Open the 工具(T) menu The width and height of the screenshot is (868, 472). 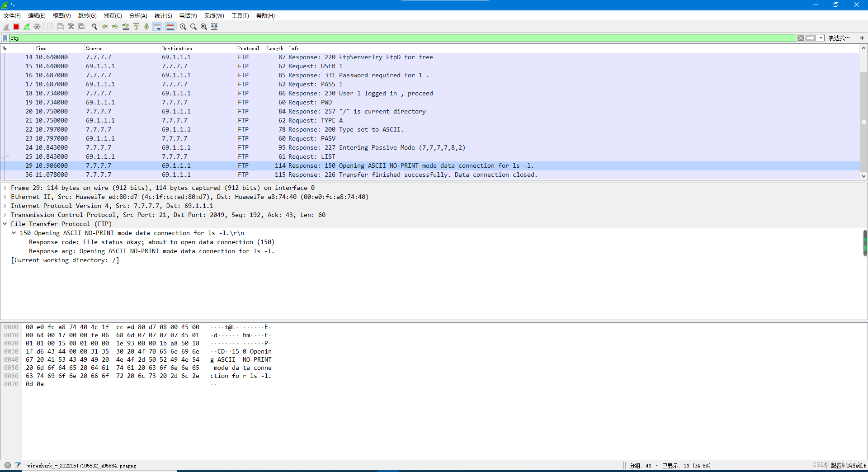tap(240, 15)
